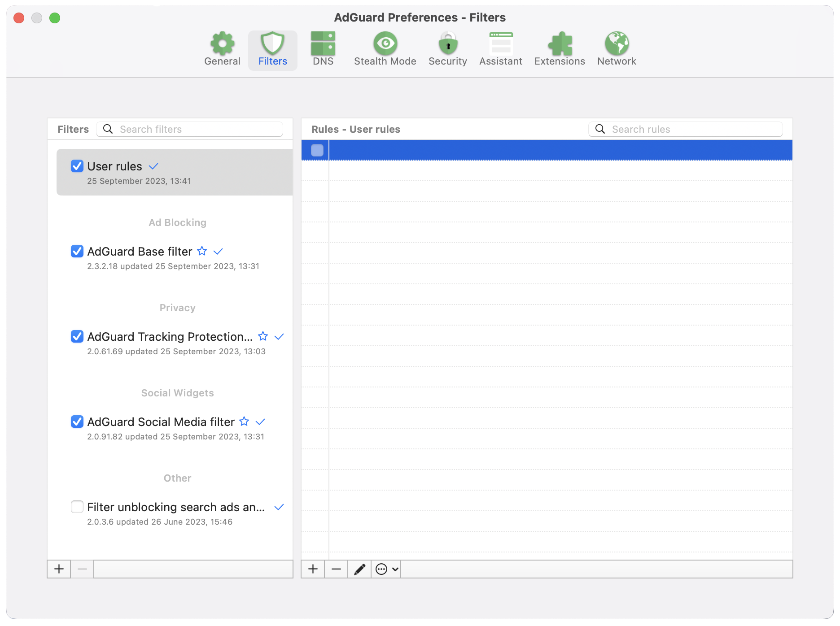
Task: Open the General preferences tab
Action: pyautogui.click(x=222, y=50)
